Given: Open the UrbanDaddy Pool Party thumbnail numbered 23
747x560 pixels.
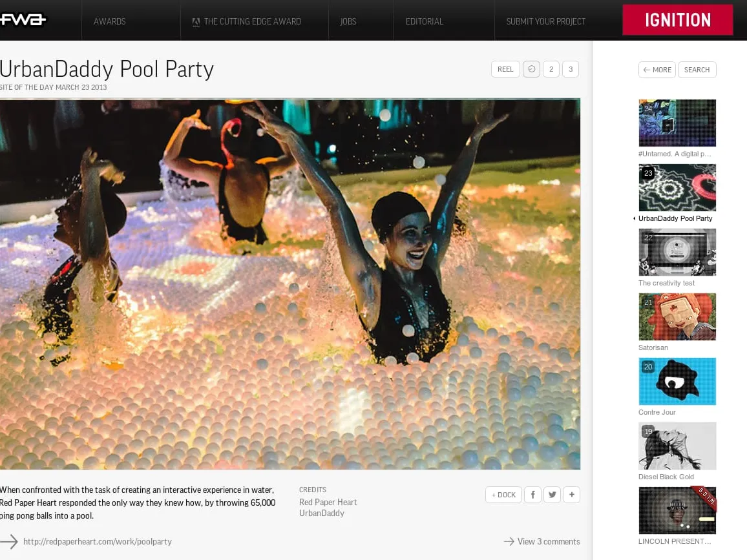Looking at the screenshot, I should [677, 187].
